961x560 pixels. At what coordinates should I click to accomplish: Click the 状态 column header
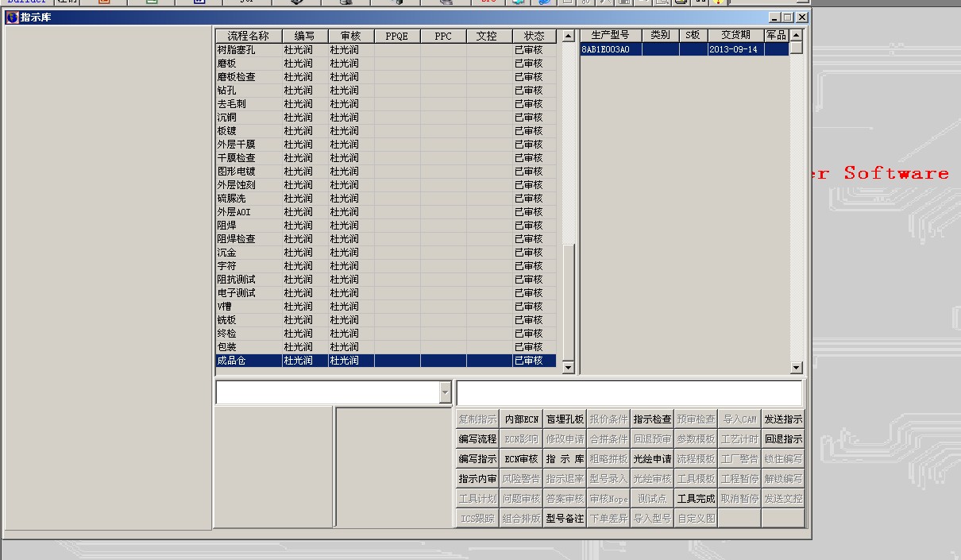tap(535, 36)
